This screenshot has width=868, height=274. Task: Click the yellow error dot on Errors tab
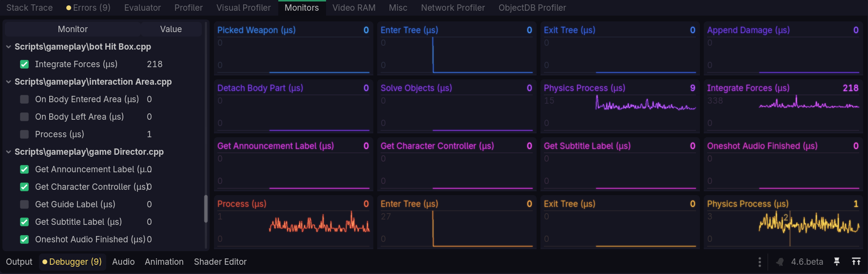pos(69,8)
